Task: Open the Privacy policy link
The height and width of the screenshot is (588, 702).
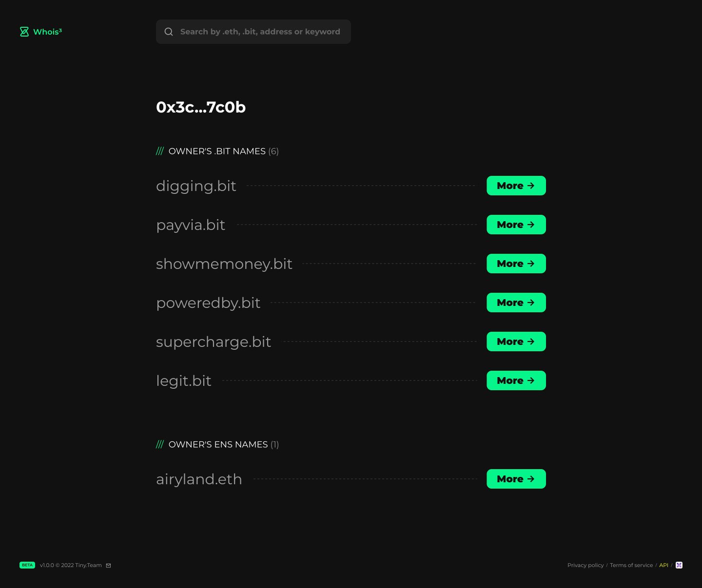Action: point(585,565)
